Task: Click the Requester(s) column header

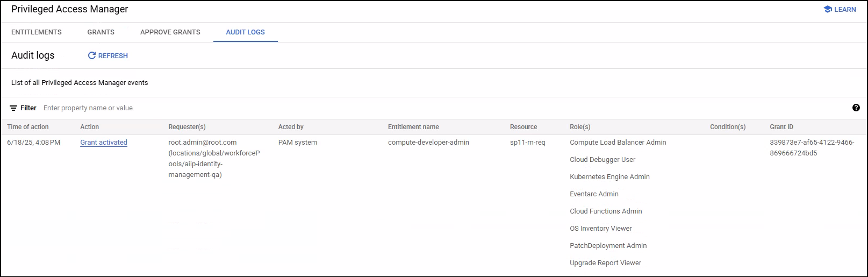Action: (x=187, y=127)
